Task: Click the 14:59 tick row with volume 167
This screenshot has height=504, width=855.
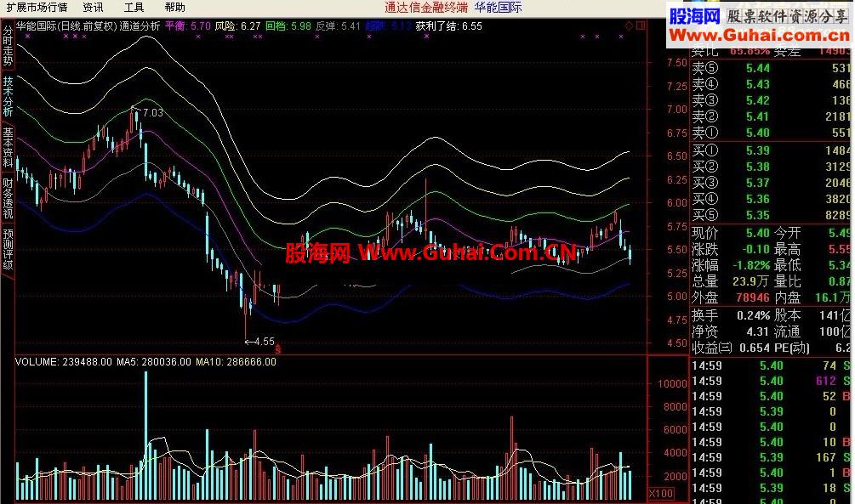Action: tap(771, 458)
